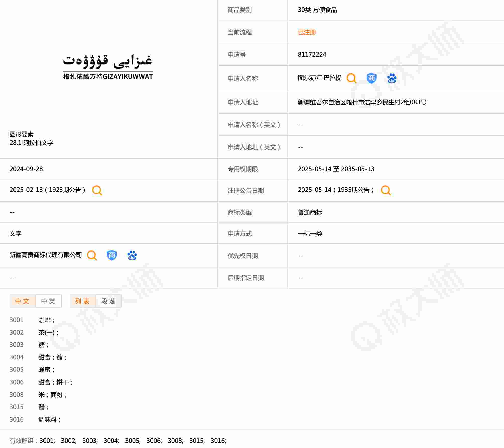The height and width of the screenshot is (448, 504).
Task: Search agency 新疆高贵商标代理有限公司 via magnifier icon
Action: [92, 255]
